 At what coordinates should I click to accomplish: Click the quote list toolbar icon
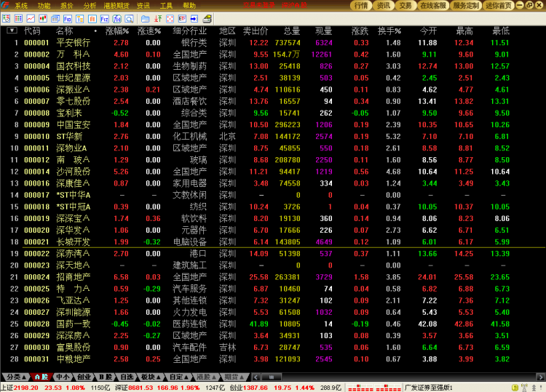point(7,19)
